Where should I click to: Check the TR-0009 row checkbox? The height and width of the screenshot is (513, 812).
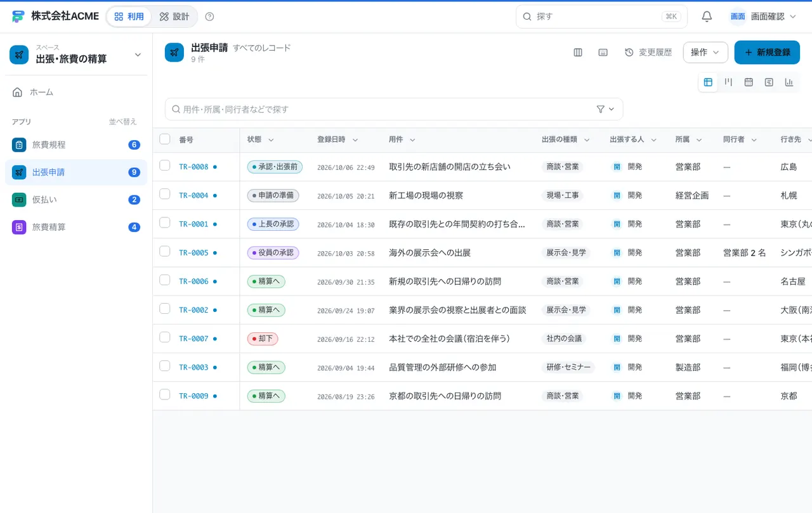(165, 394)
